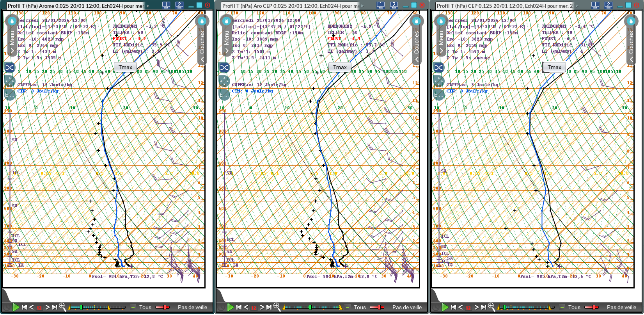This screenshot has height=315, width=644.
Task: Click the shuffle icon in the Arome panel
Action: pyautogui.click(x=10, y=68)
